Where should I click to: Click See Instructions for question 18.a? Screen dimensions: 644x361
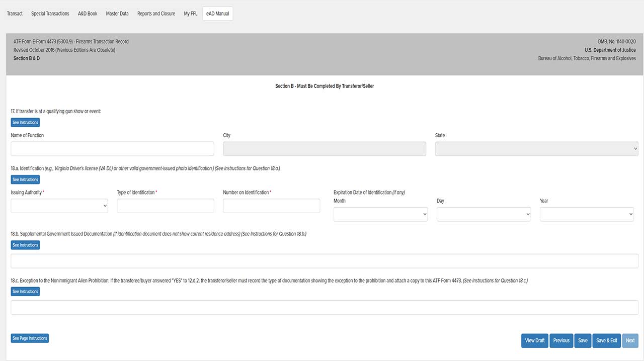click(25, 179)
